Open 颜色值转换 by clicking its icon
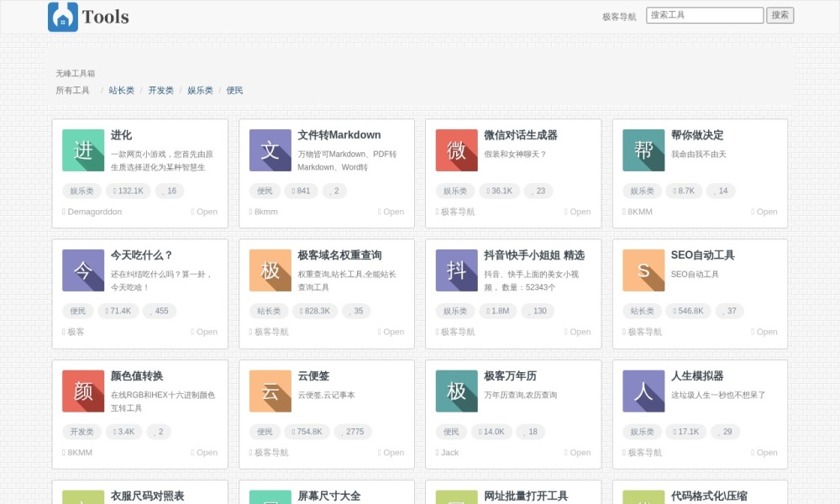Image resolution: width=840 pixels, height=504 pixels. (82, 391)
